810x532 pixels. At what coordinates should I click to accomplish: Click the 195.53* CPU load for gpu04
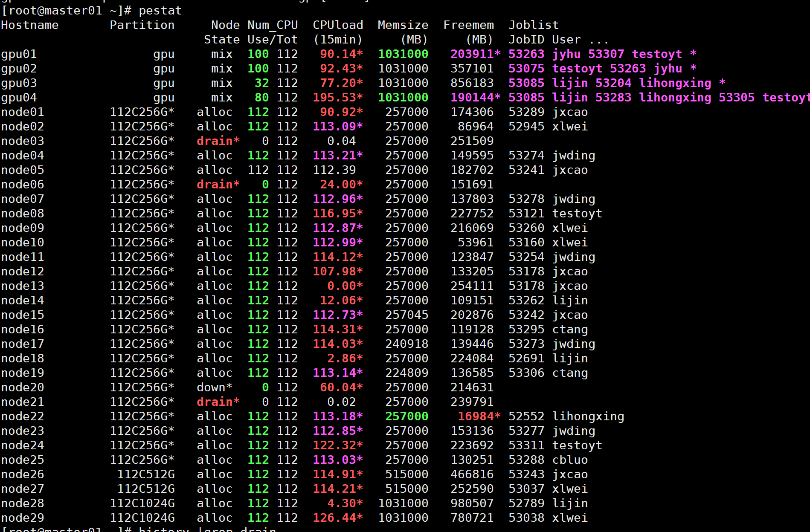(x=338, y=98)
